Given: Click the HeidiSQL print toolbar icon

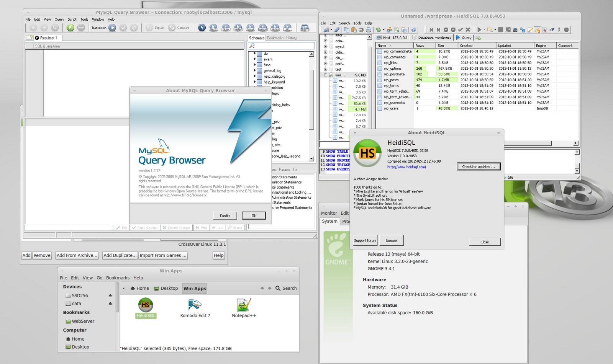Looking at the screenshot, I should coord(369,30).
